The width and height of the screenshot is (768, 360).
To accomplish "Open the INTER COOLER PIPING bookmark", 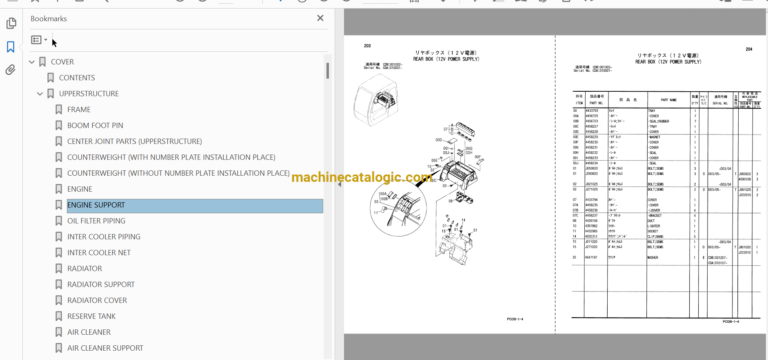I will (x=103, y=237).
